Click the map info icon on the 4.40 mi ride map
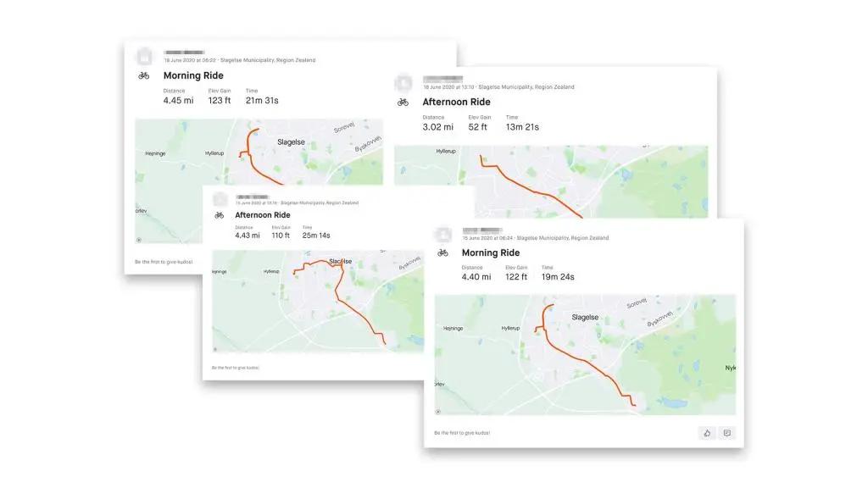 [439, 411]
